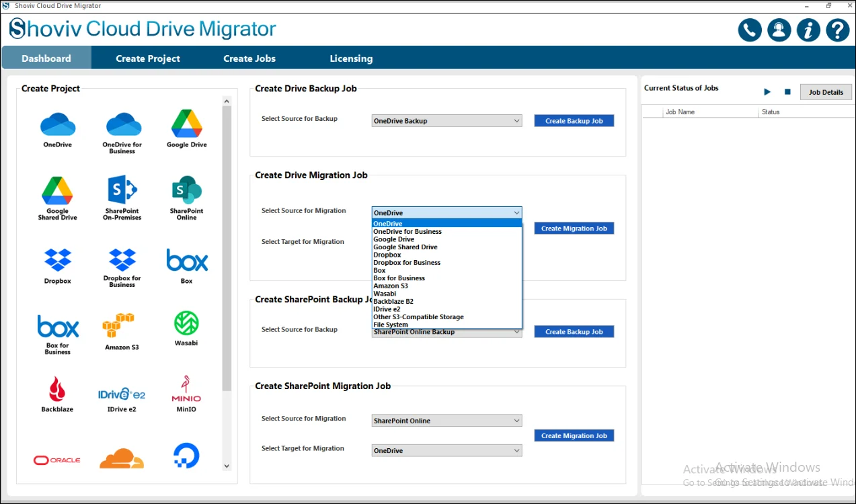
Task: Choose the Backblaze project icon
Action: (x=57, y=389)
